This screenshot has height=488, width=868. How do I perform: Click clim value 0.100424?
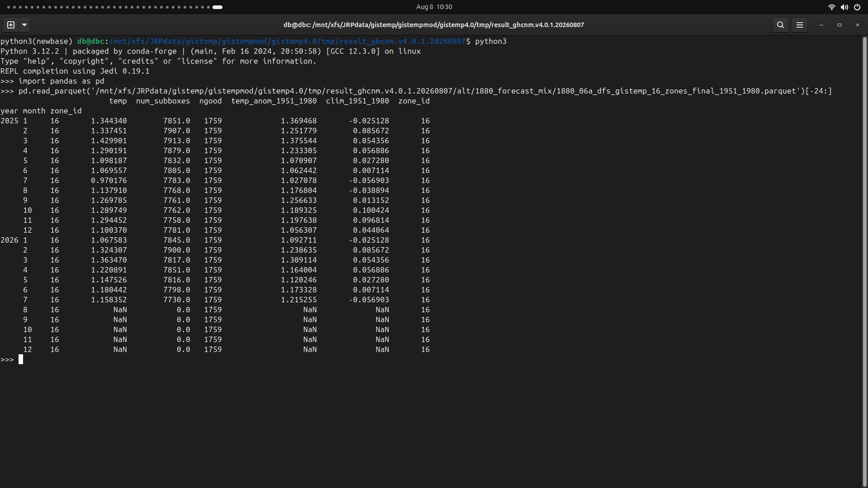371,210
